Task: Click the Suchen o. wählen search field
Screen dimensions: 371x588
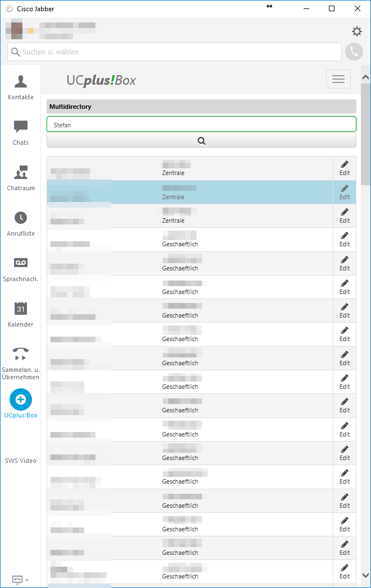Action: 175,52
